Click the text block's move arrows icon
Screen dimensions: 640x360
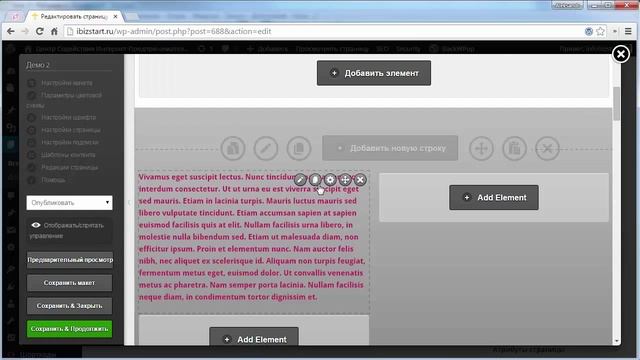[345, 180]
